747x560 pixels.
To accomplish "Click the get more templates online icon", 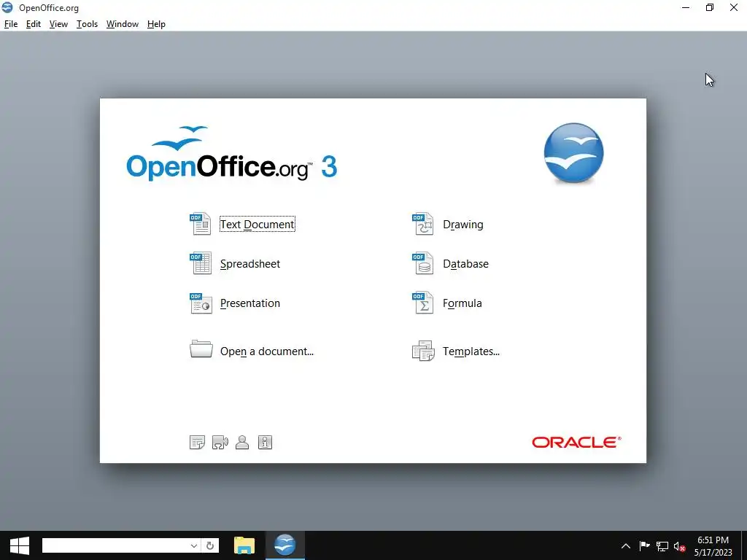I will (197, 443).
